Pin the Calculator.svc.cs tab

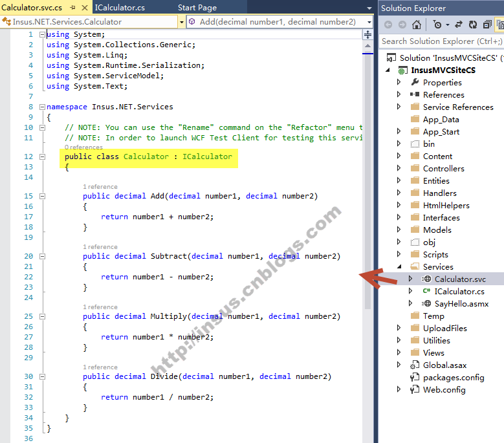click(73, 7)
